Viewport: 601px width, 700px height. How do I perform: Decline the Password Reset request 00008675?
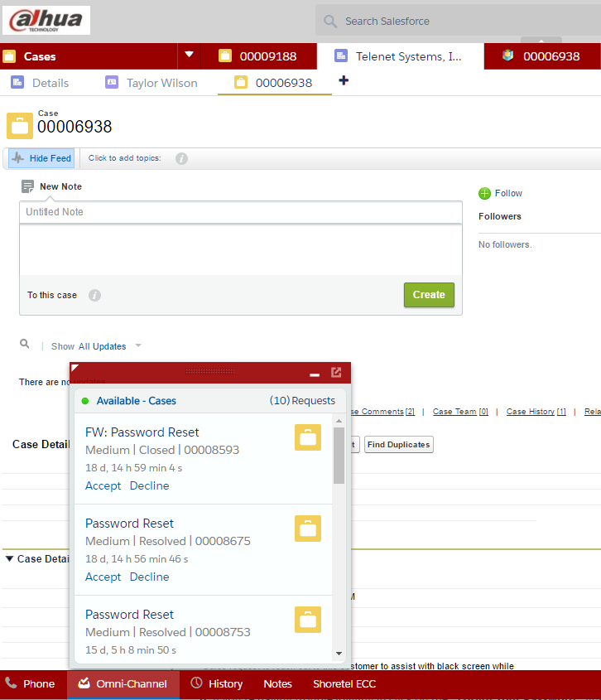coord(150,577)
